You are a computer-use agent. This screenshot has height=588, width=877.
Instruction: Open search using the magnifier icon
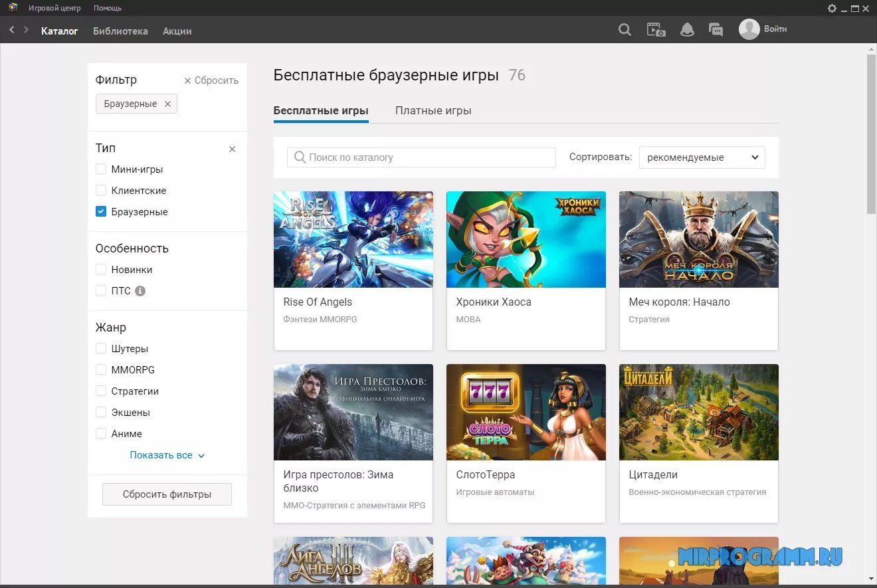point(625,30)
